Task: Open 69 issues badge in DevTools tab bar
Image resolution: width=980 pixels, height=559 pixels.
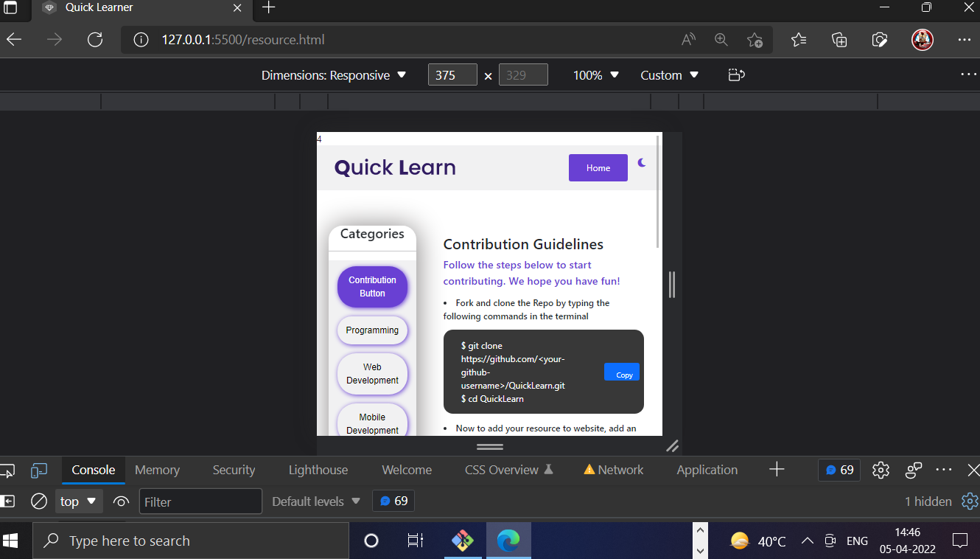Action: point(839,470)
